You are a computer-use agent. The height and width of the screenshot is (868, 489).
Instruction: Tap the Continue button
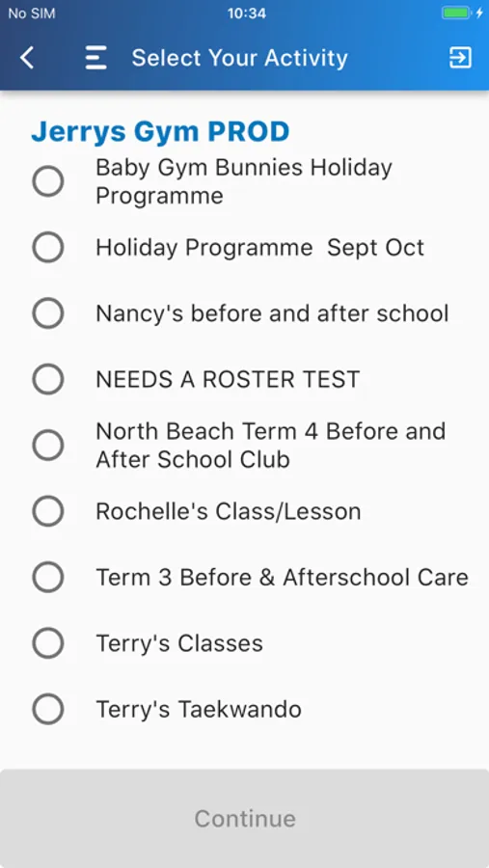tap(244, 818)
